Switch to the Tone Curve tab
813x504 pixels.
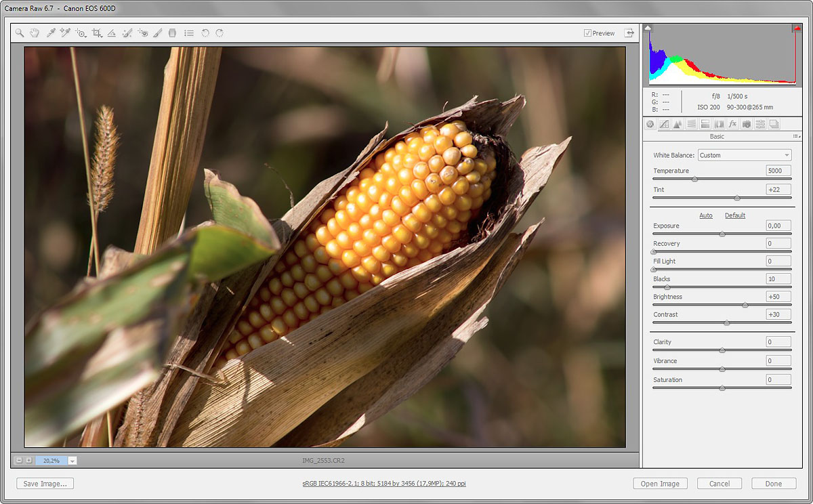(x=664, y=124)
